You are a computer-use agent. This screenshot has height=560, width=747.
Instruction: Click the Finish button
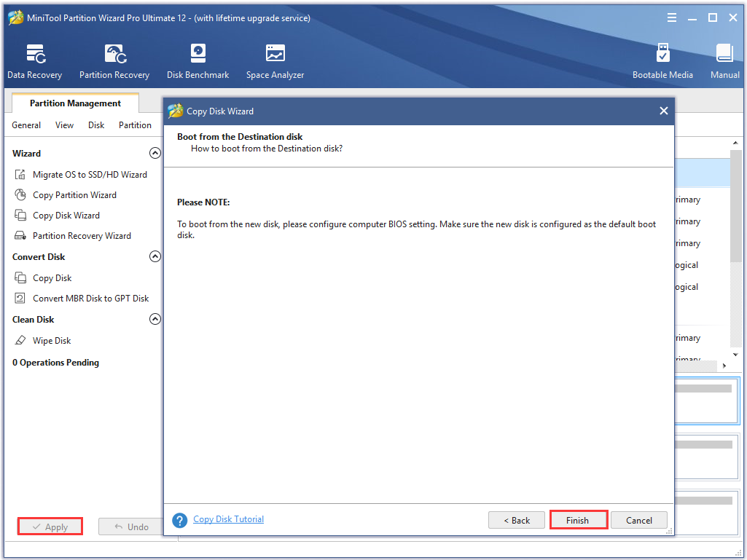click(578, 520)
